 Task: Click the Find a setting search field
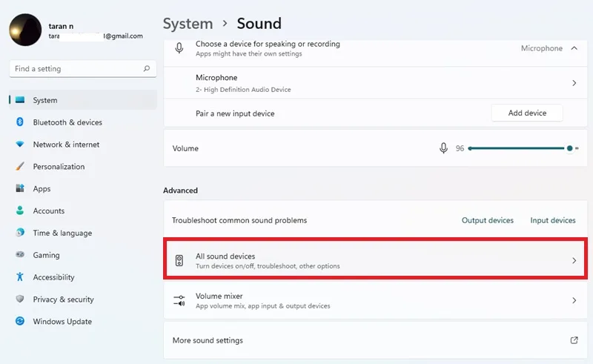[83, 68]
